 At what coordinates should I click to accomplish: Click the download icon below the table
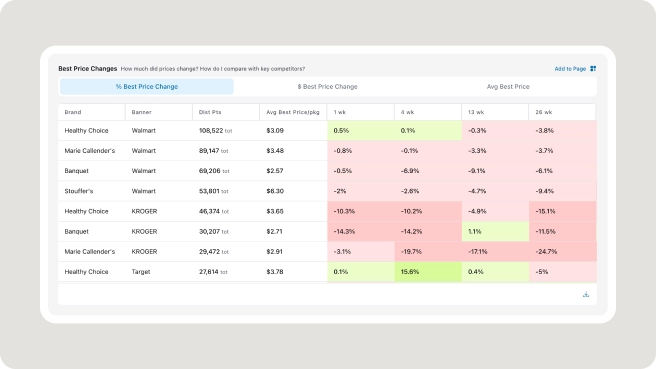(586, 295)
